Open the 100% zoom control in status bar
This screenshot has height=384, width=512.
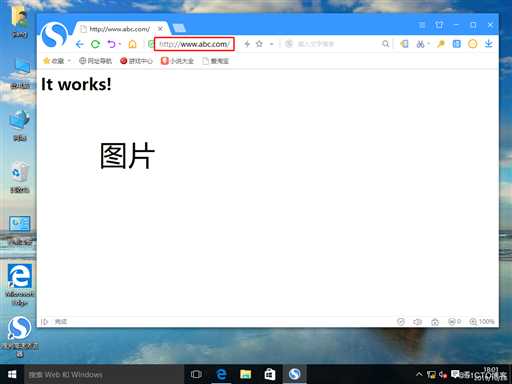(x=482, y=322)
